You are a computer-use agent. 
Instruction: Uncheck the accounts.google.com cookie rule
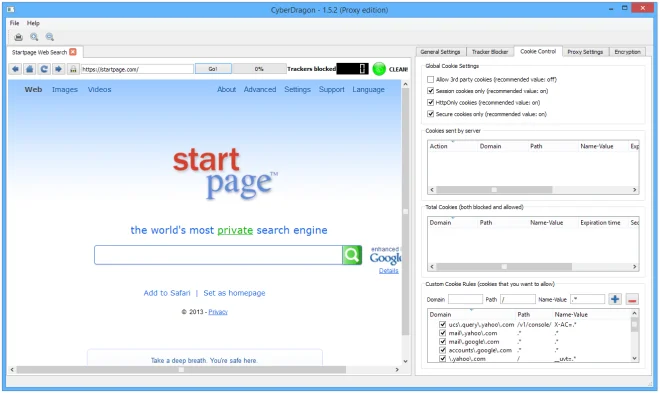pyautogui.click(x=442, y=350)
